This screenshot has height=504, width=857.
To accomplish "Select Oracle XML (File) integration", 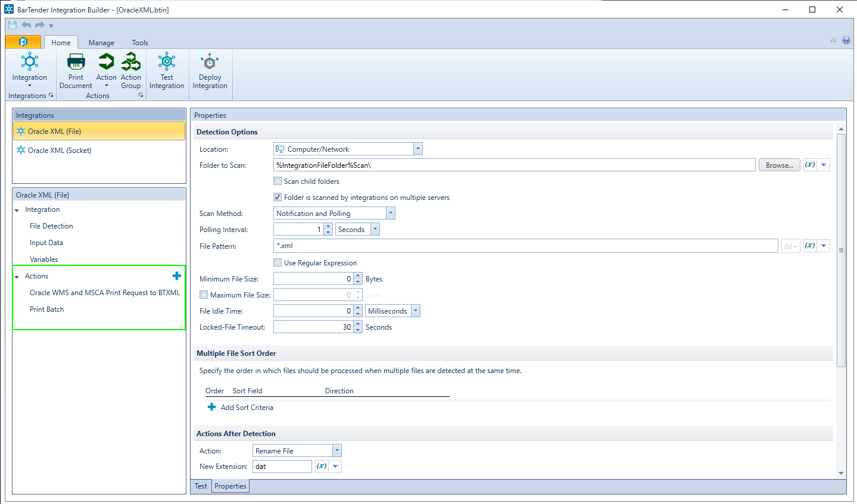I will pos(99,131).
